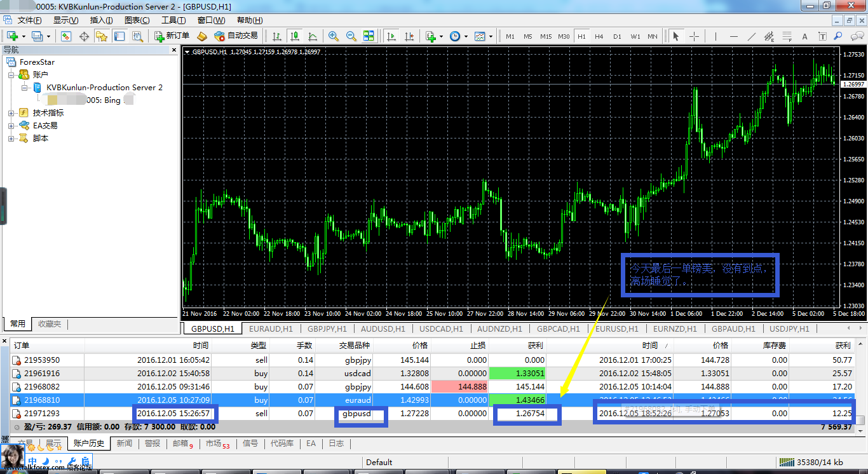Select order row 21961916
The width and height of the screenshot is (868, 474).
point(433,373)
